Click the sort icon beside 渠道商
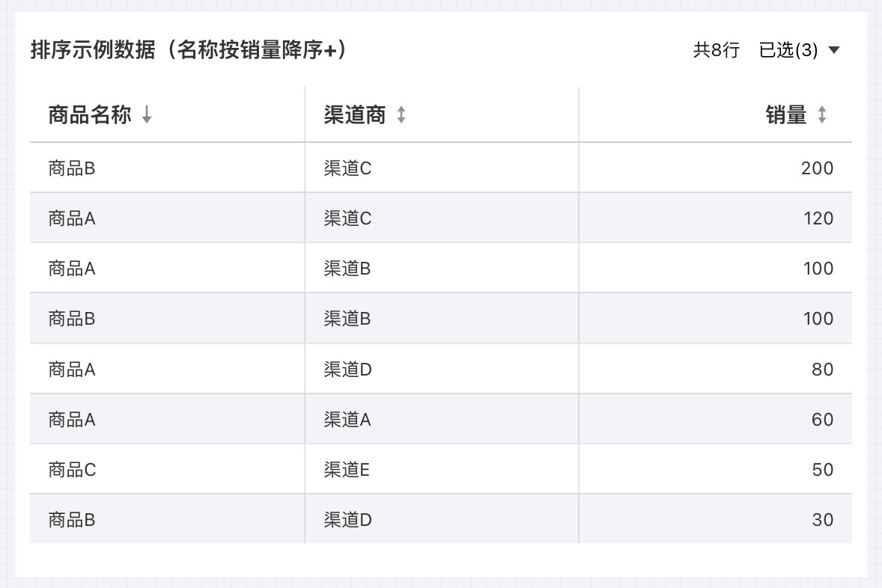The width and height of the screenshot is (882, 588). point(401,114)
